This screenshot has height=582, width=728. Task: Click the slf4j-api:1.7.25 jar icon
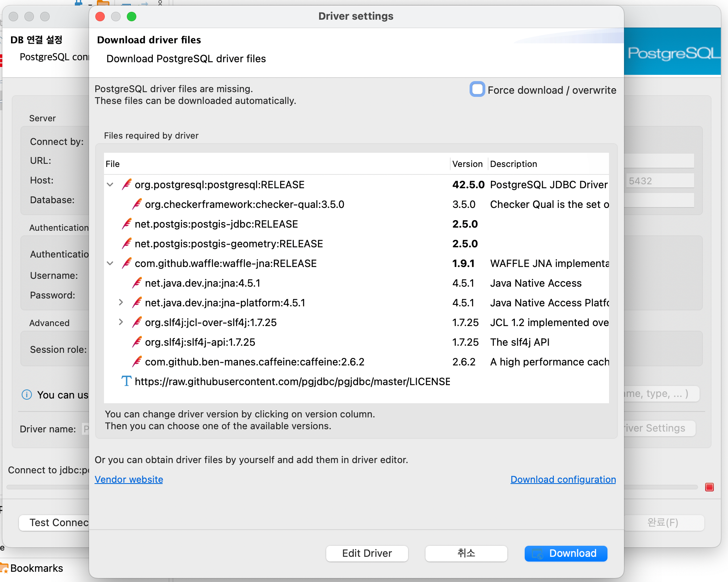(137, 342)
